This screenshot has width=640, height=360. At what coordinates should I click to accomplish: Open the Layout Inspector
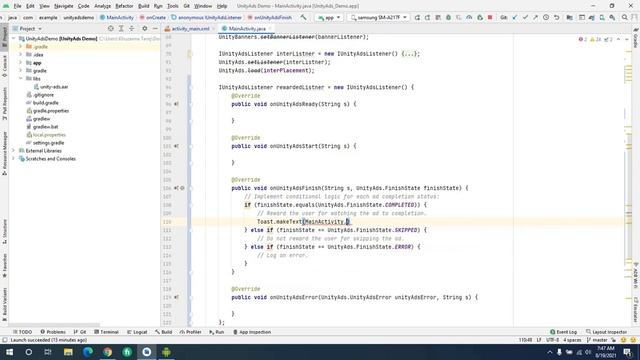click(x=606, y=332)
